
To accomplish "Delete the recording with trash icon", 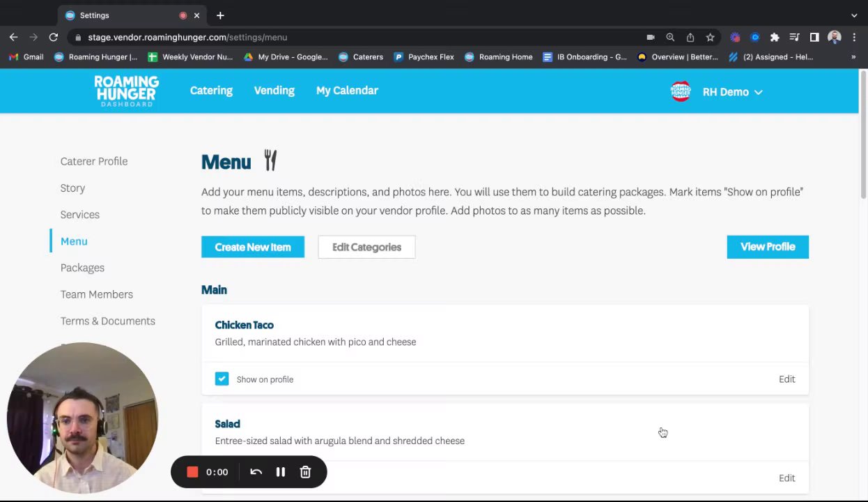I will click(x=305, y=472).
